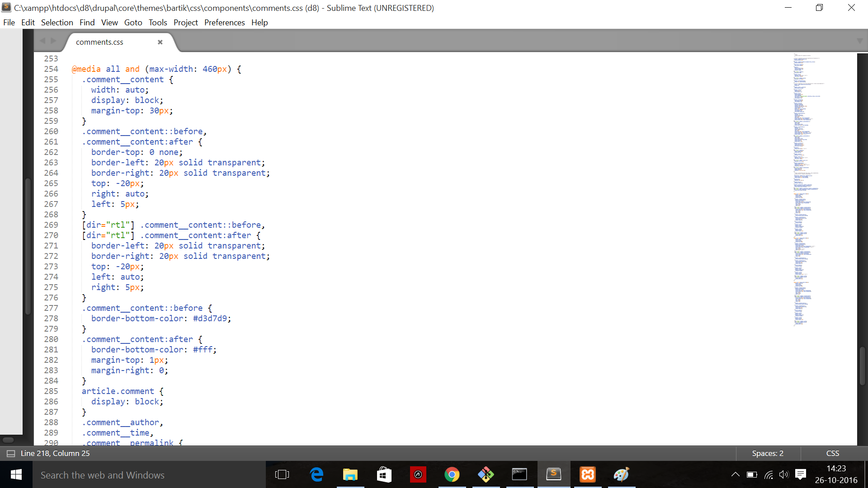Click Line 218, Column 25 status text
Screen dimensions: 868x488
[55, 453]
